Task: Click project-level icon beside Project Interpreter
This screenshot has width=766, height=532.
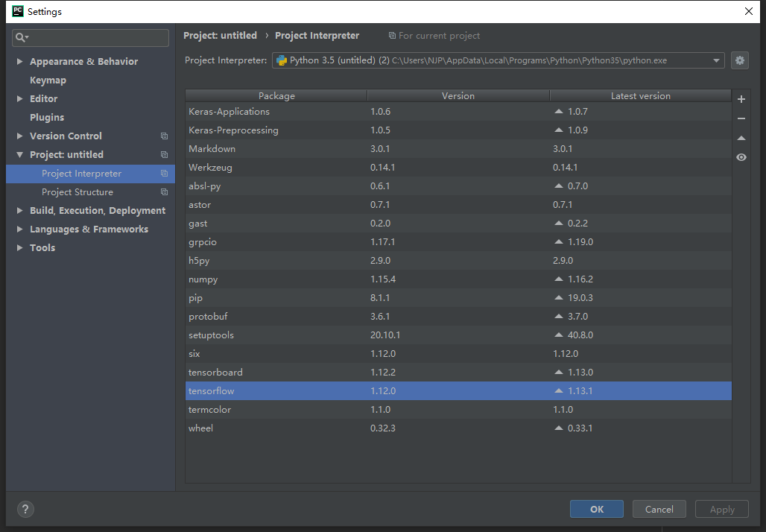Action: coord(164,174)
